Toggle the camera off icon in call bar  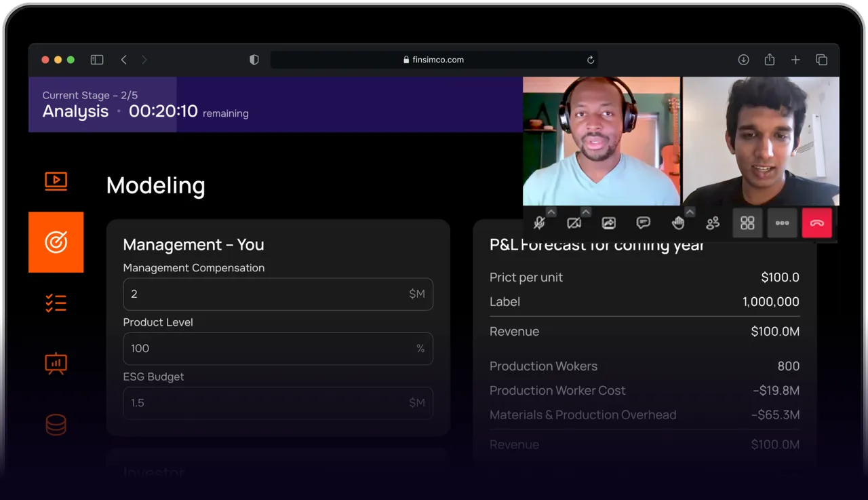tap(574, 223)
